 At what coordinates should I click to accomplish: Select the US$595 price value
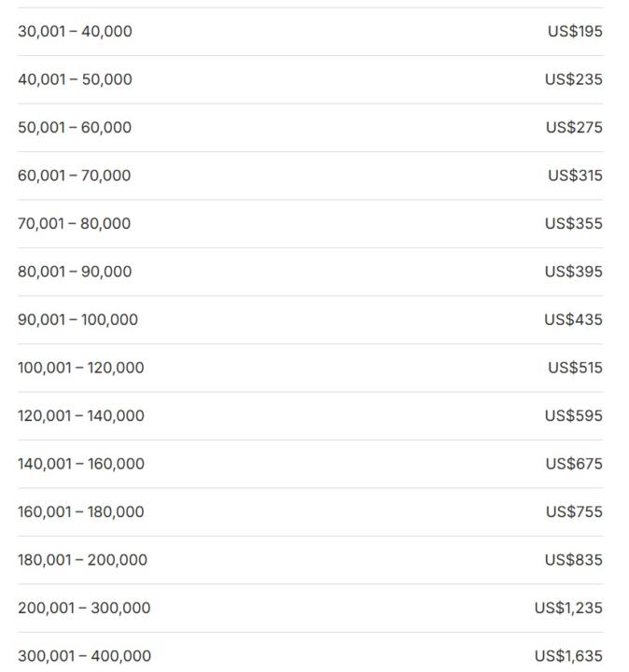pyautogui.click(x=574, y=416)
